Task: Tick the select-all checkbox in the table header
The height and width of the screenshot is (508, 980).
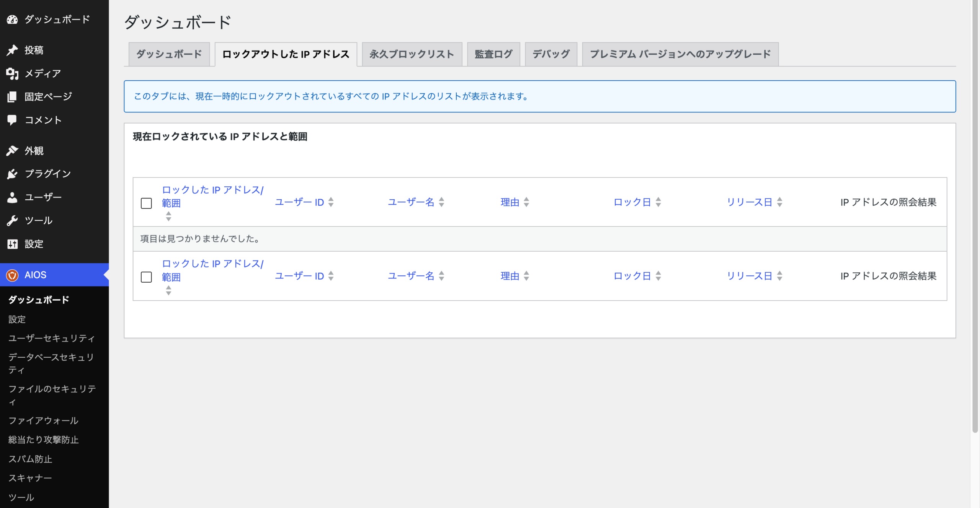Action: (146, 203)
